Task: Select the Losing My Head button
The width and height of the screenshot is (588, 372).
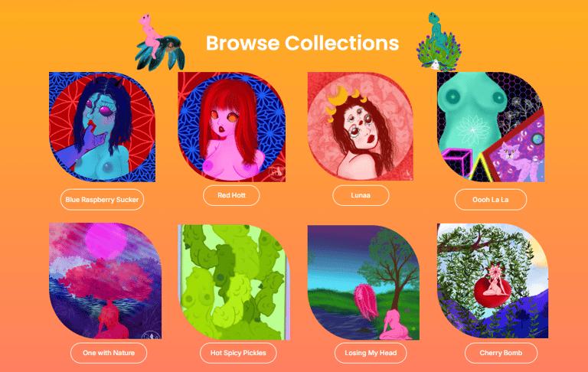Action: pos(371,353)
